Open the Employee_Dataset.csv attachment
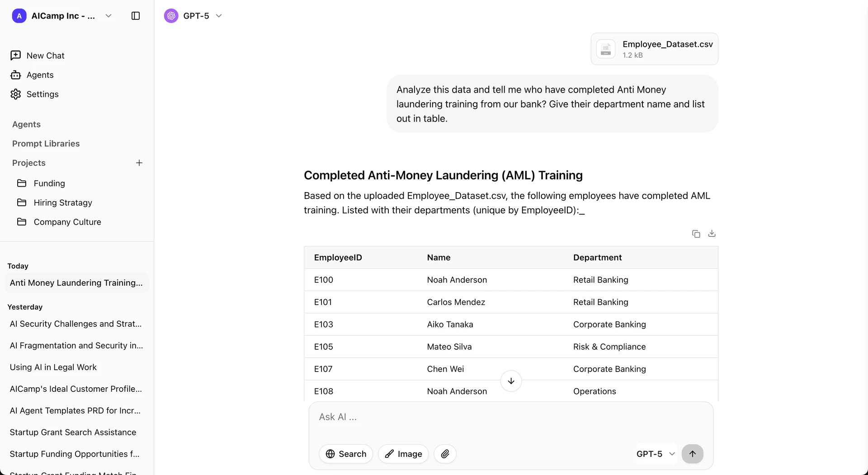The image size is (868, 475). point(654,49)
